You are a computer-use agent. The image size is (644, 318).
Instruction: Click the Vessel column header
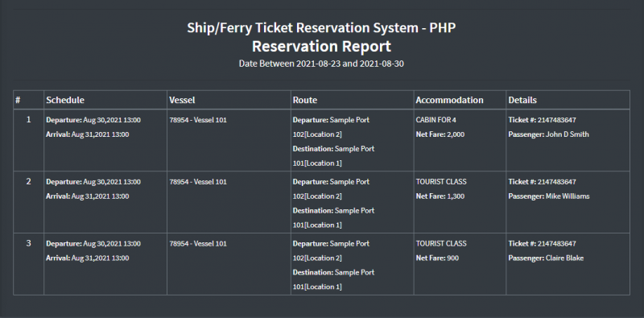click(229, 100)
